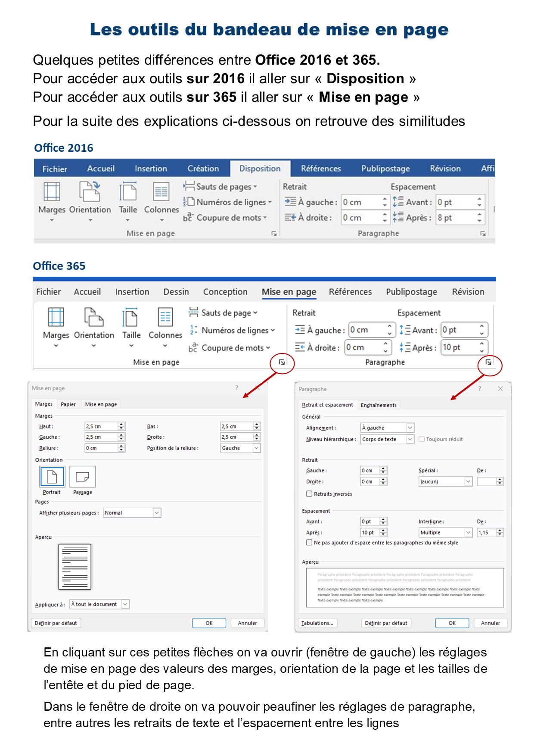Open Dessin tab in Office 365 ribbon
Image resolution: width=534 pixels, height=756 pixels.
176,292
